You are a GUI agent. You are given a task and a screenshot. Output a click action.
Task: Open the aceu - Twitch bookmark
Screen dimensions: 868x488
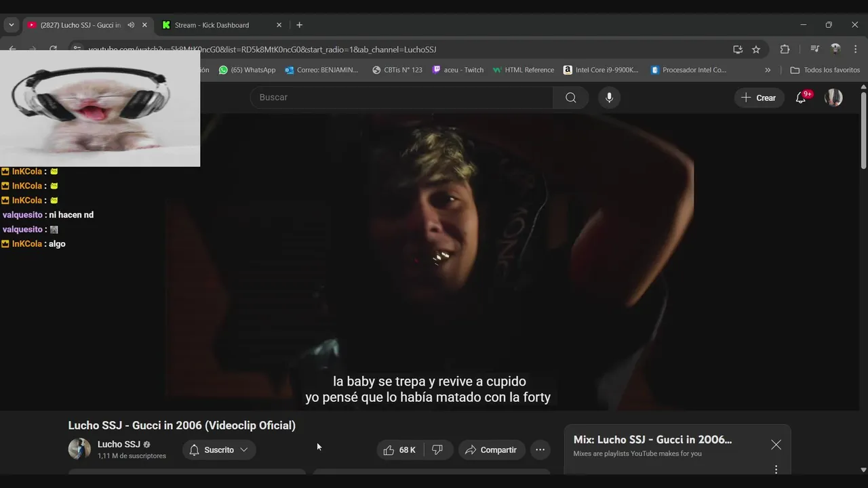[x=458, y=70]
